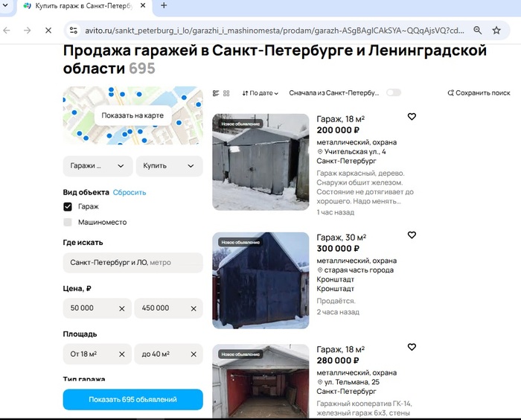The height and width of the screenshot is (420, 521).
Task: Toggle Сначала из Санкт-Петербурга switch
Action: pos(394,93)
